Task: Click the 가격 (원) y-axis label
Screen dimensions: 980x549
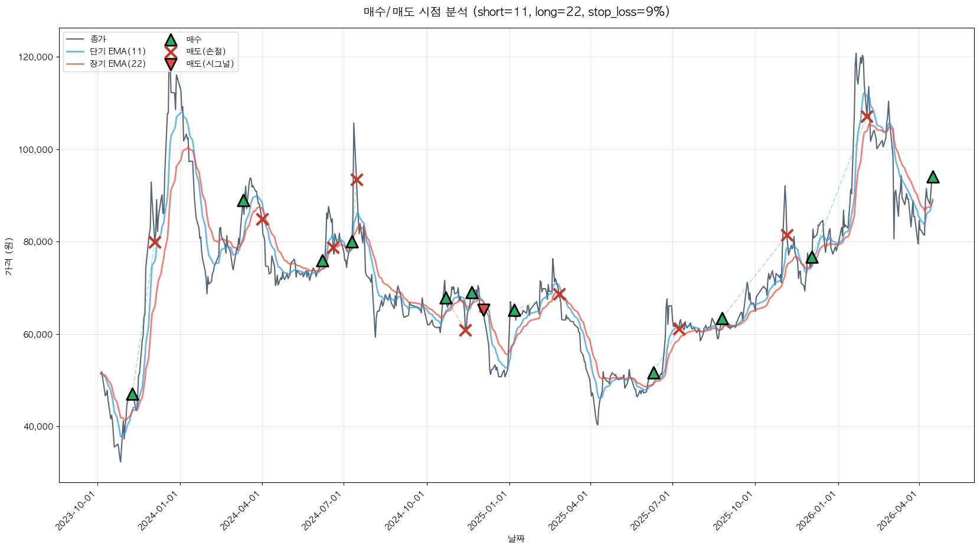Action: tap(8, 257)
